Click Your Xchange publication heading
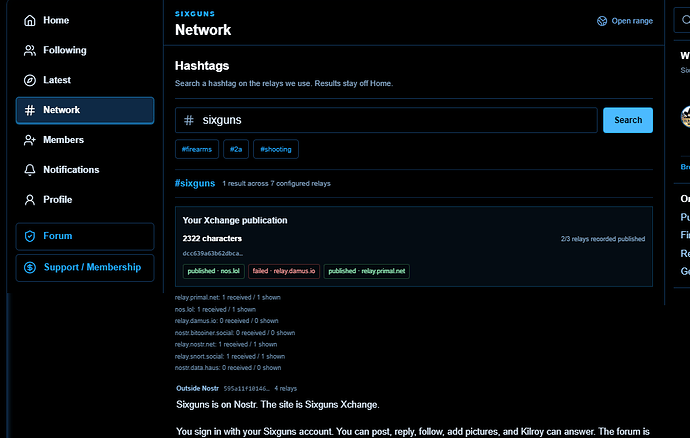The height and width of the screenshot is (438, 690). tap(235, 220)
